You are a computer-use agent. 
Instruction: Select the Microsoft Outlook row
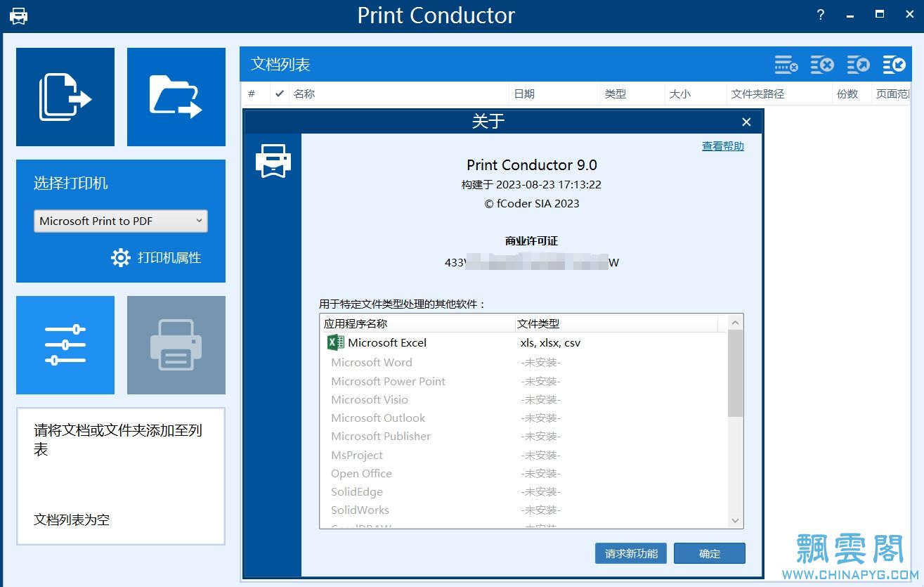523,418
